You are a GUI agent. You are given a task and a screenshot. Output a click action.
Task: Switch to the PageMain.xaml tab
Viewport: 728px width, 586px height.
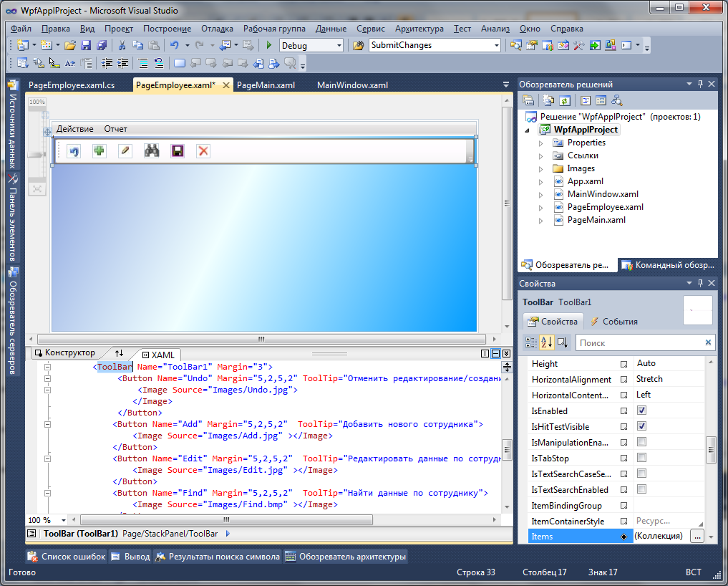coord(266,85)
